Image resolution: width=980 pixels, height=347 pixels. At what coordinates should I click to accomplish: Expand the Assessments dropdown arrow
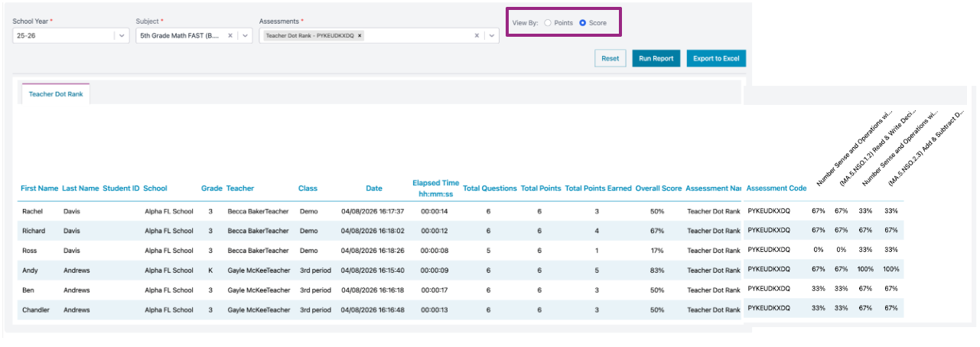click(490, 35)
